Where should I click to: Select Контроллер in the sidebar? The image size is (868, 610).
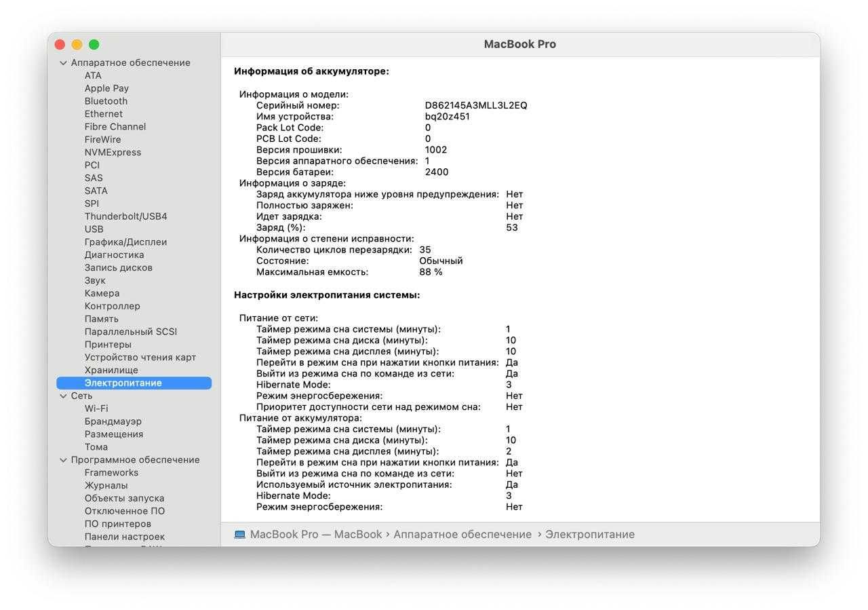pyautogui.click(x=113, y=306)
